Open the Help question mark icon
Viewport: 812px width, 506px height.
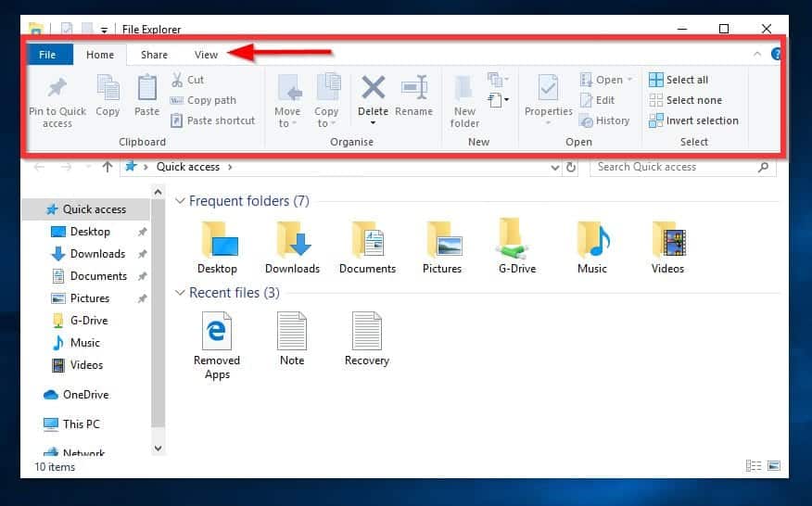tap(776, 54)
